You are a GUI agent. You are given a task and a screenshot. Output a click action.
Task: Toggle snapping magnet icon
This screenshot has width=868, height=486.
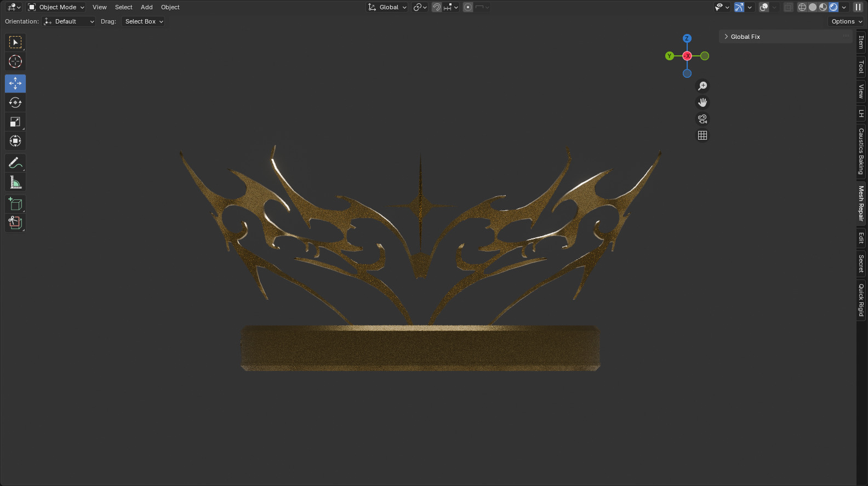[x=437, y=7]
